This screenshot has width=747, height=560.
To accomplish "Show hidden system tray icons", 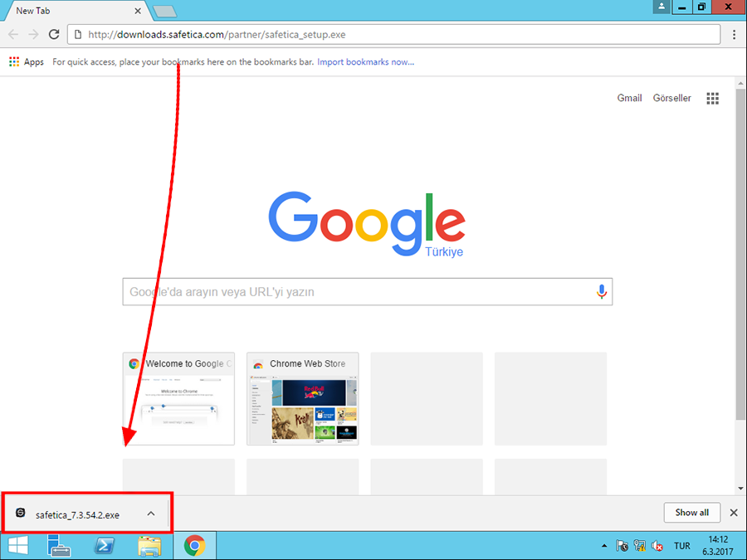I will pos(604,546).
